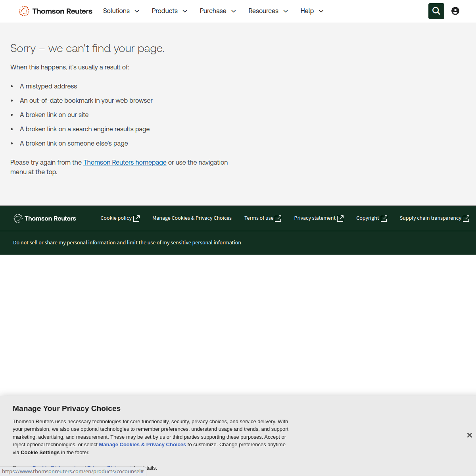Image resolution: width=476 pixels, height=476 pixels.
Task: Click the 'A mistyped address' bullet
Action: (48, 86)
